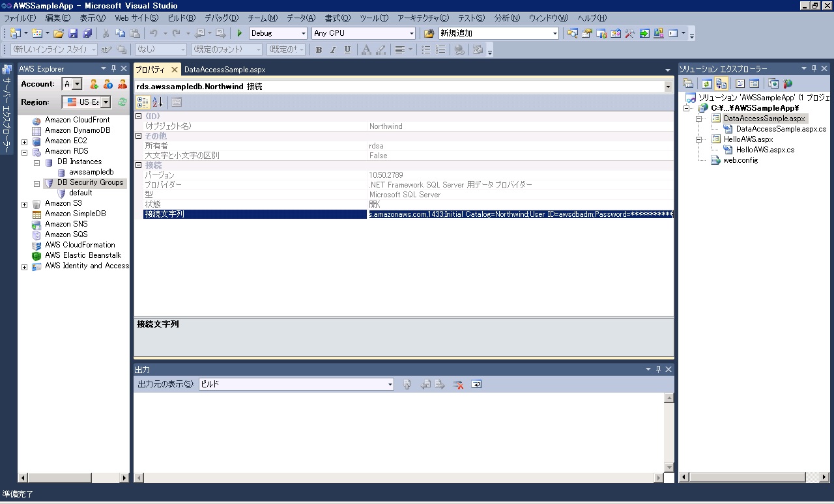Select the awssampledb DB instance
The width and height of the screenshot is (834, 504).
91,172
